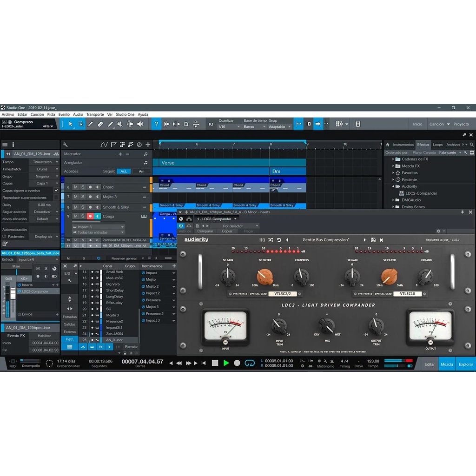Select the Listen speaker tool

coord(140,124)
